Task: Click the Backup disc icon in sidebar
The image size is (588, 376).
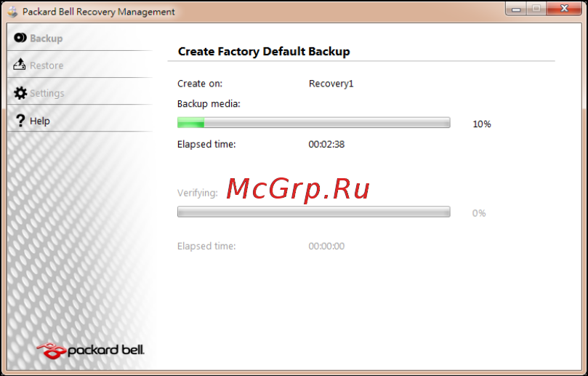Action: coord(20,38)
